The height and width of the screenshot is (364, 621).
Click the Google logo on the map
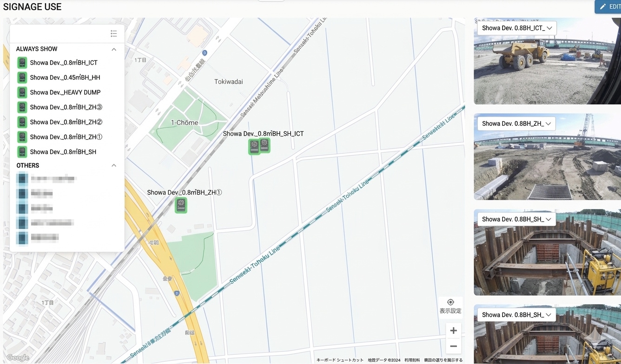click(18, 357)
